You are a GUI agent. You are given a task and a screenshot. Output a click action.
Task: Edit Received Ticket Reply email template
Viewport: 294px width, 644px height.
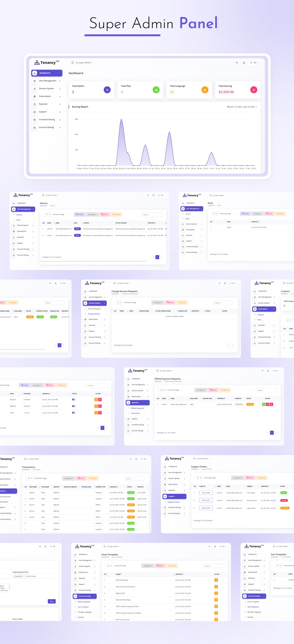216,600
